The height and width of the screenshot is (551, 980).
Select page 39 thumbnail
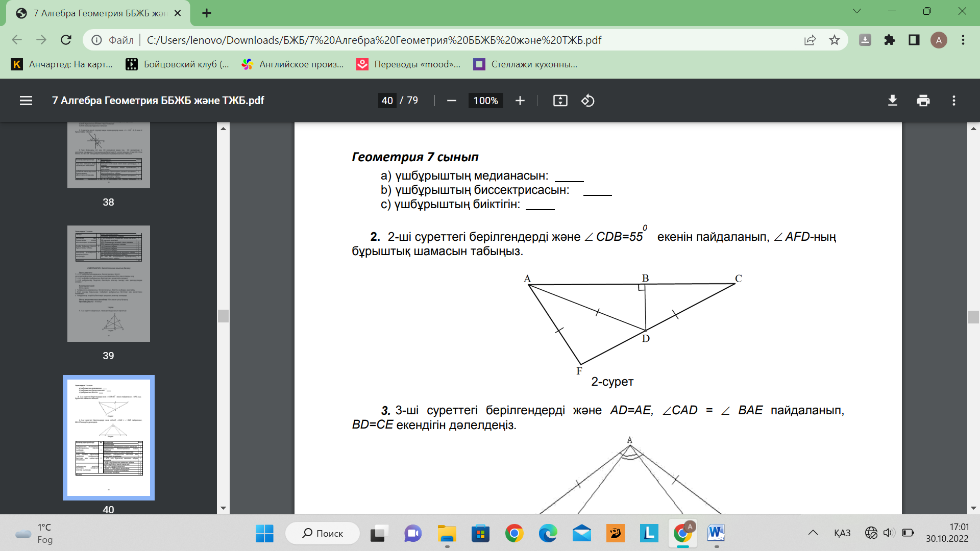(109, 284)
